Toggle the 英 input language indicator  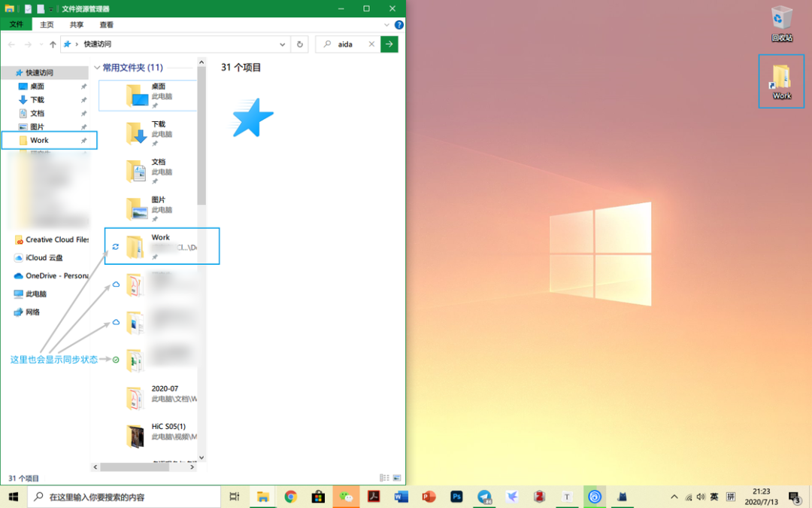[714, 497]
